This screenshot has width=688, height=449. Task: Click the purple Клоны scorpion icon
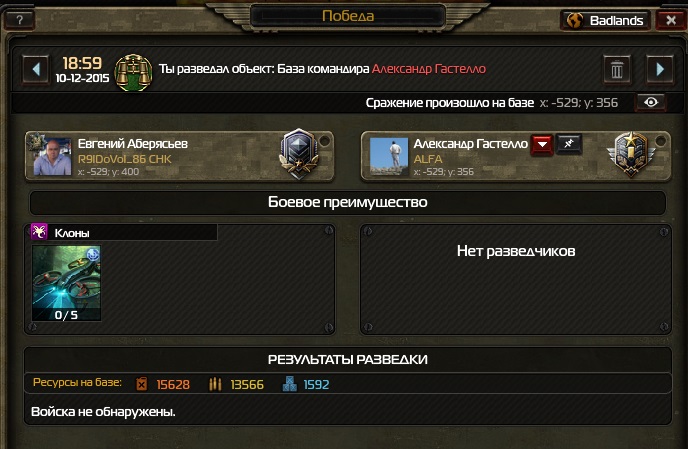coord(39,231)
